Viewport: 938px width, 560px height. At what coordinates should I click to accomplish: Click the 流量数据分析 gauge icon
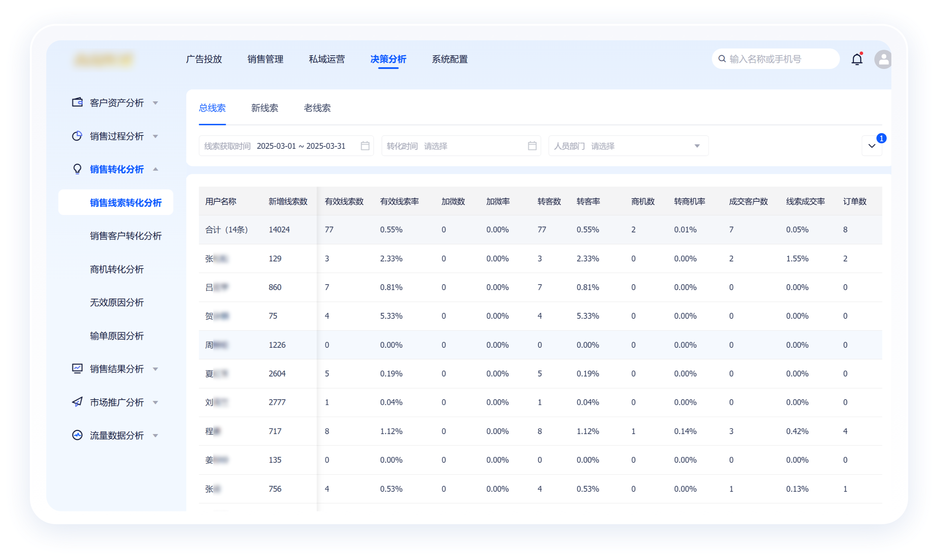coord(76,435)
